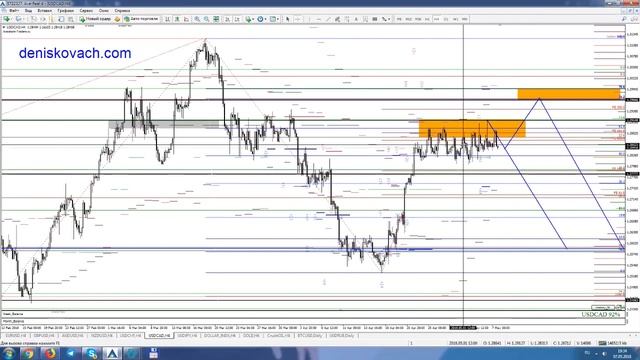Open the Сервис menu
Screen dimensions: 640x360
pos(86,11)
